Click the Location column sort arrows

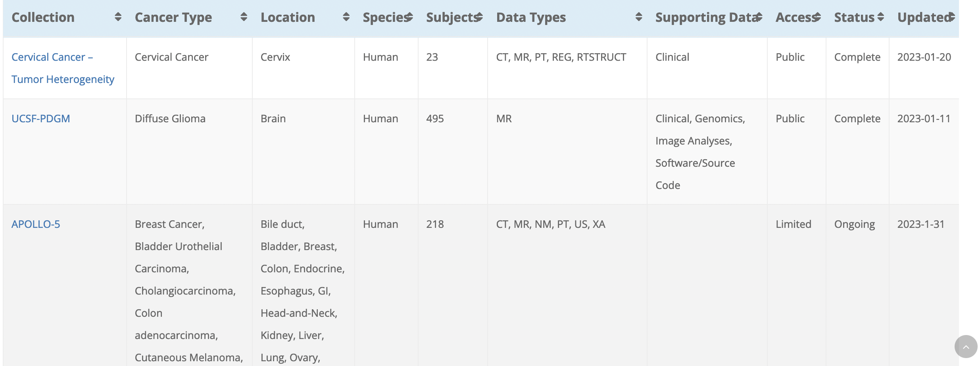pyautogui.click(x=346, y=17)
